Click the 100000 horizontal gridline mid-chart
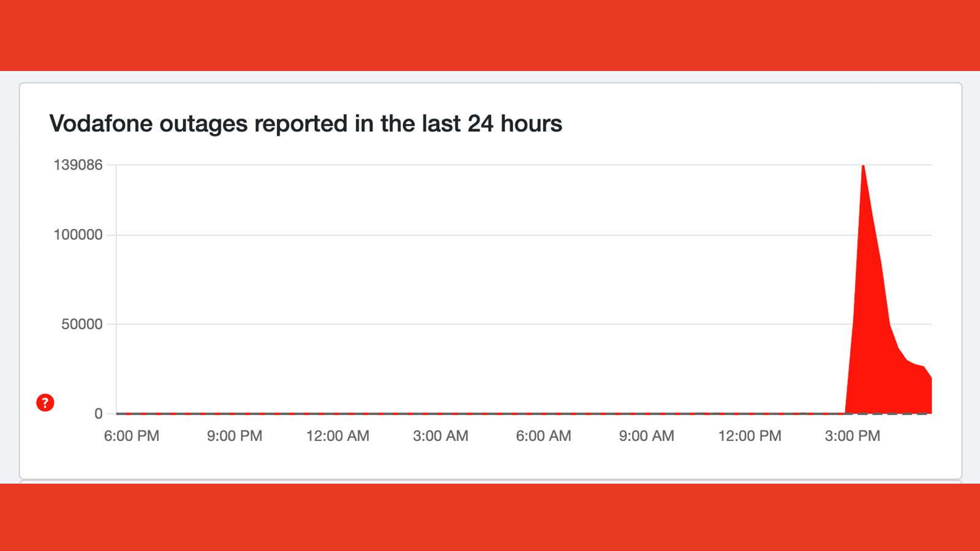The width and height of the screenshot is (980, 551). coord(490,235)
